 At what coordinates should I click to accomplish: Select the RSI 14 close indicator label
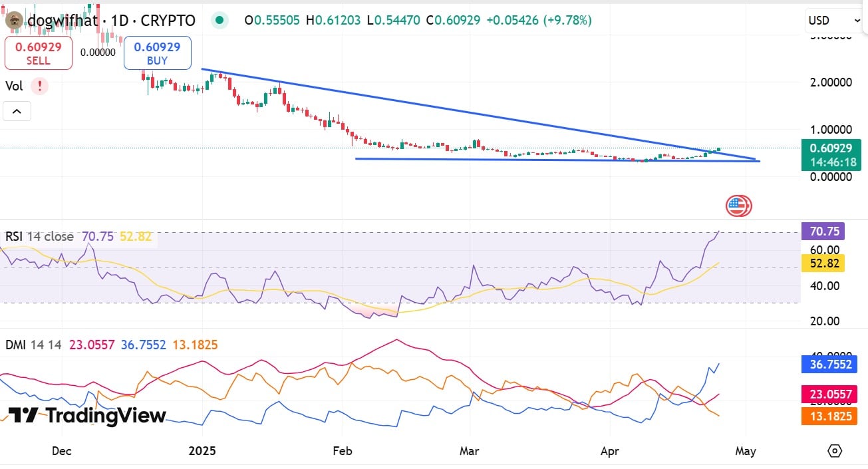point(39,237)
